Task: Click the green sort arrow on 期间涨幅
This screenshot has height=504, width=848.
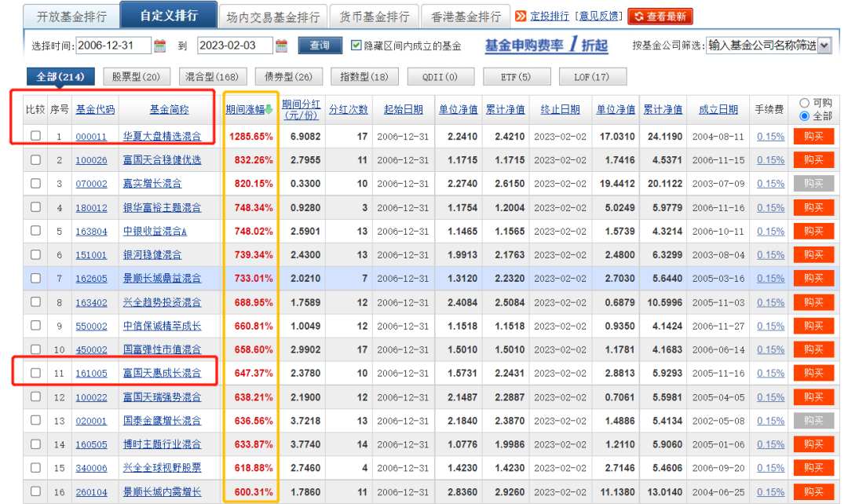Action: tap(269, 110)
